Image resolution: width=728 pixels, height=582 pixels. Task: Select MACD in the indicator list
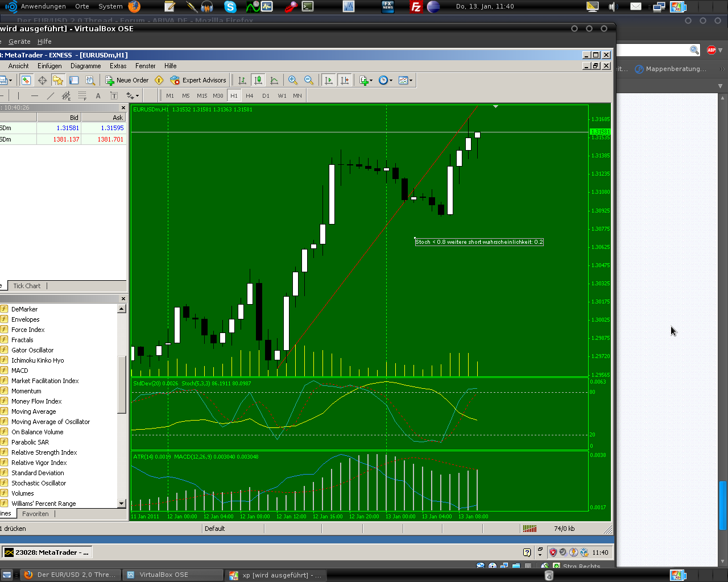tap(20, 370)
